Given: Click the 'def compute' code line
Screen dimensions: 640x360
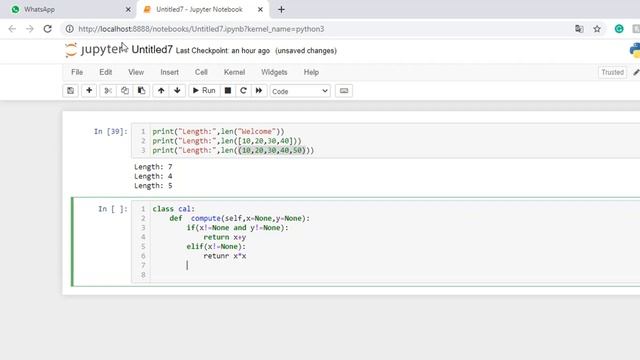Looking at the screenshot, I should (x=240, y=218).
